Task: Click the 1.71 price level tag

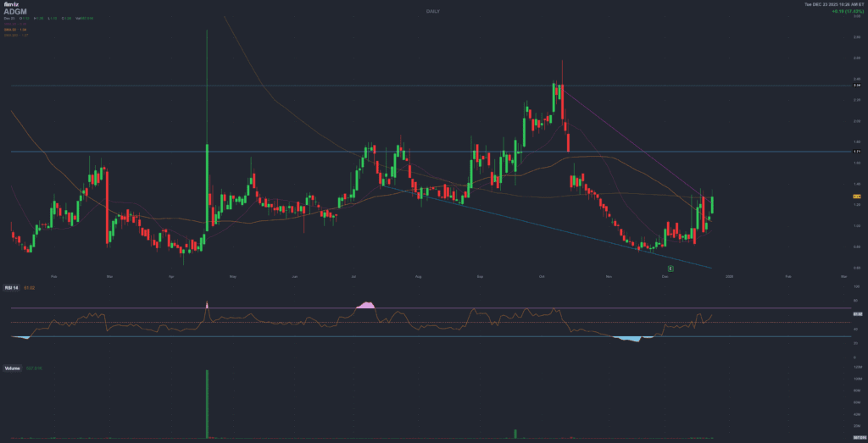Action: 856,152
